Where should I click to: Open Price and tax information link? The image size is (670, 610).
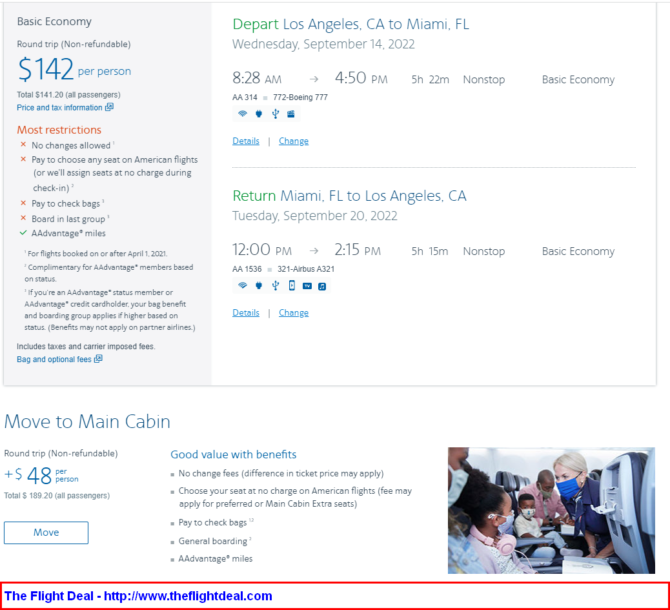pyautogui.click(x=59, y=107)
